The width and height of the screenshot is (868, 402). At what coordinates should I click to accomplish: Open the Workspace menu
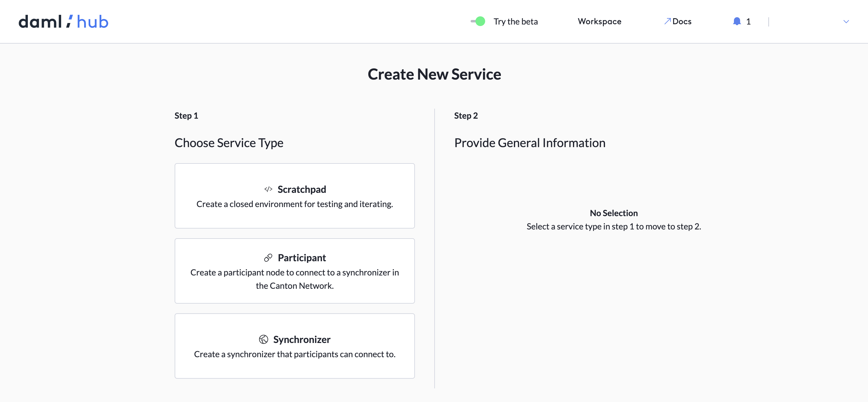tap(600, 21)
